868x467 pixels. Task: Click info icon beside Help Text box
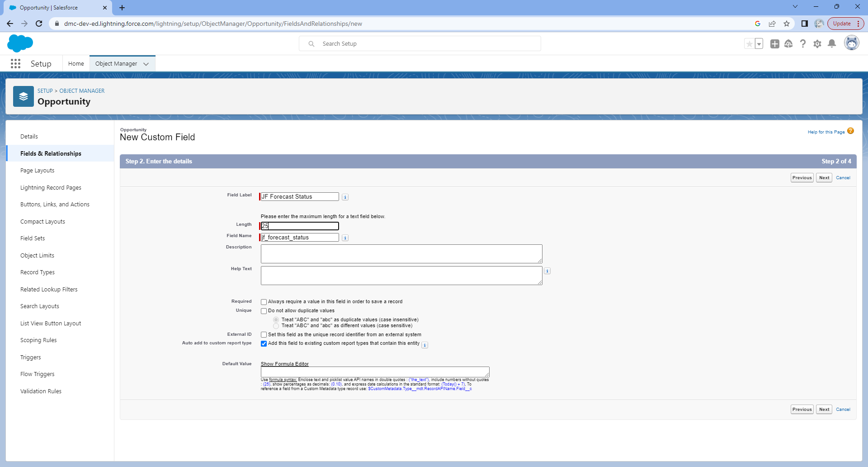point(547,271)
